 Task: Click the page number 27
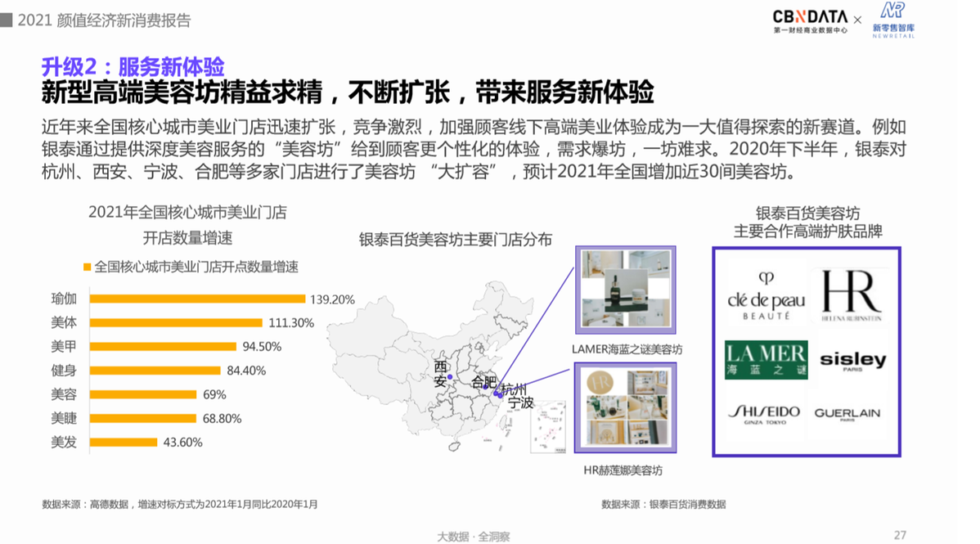coord(900,535)
